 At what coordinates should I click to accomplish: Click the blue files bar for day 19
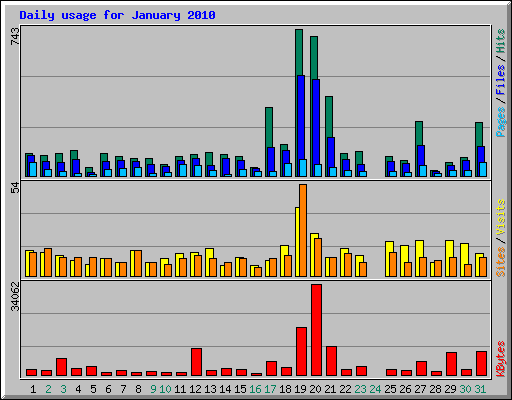[301, 117]
